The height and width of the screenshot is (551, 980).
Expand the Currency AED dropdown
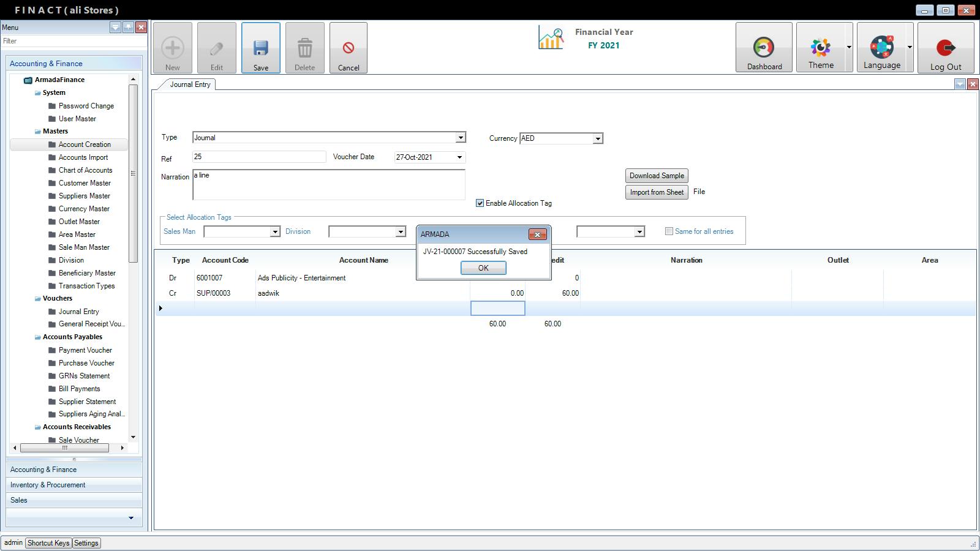point(597,139)
